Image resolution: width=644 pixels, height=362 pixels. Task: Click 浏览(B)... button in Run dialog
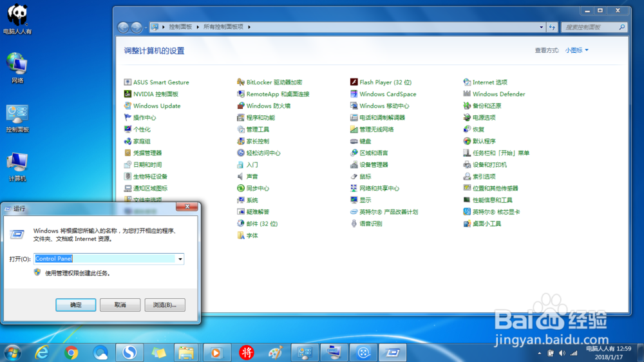tap(165, 305)
